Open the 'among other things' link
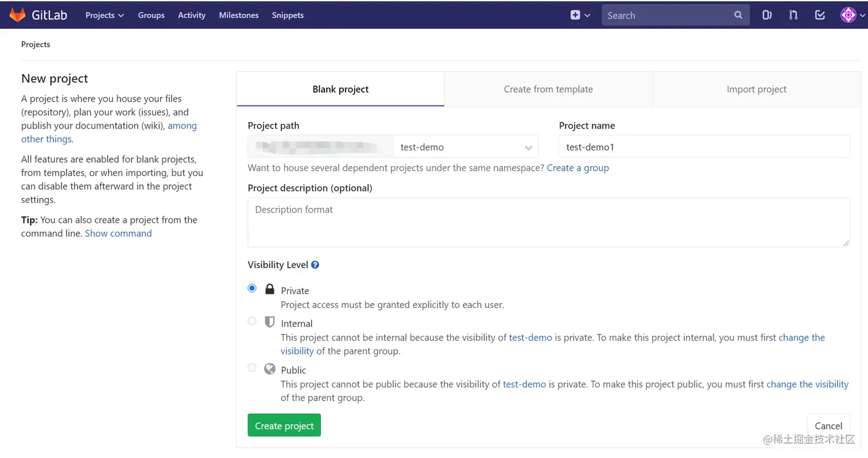The height and width of the screenshot is (458, 868). [109, 132]
